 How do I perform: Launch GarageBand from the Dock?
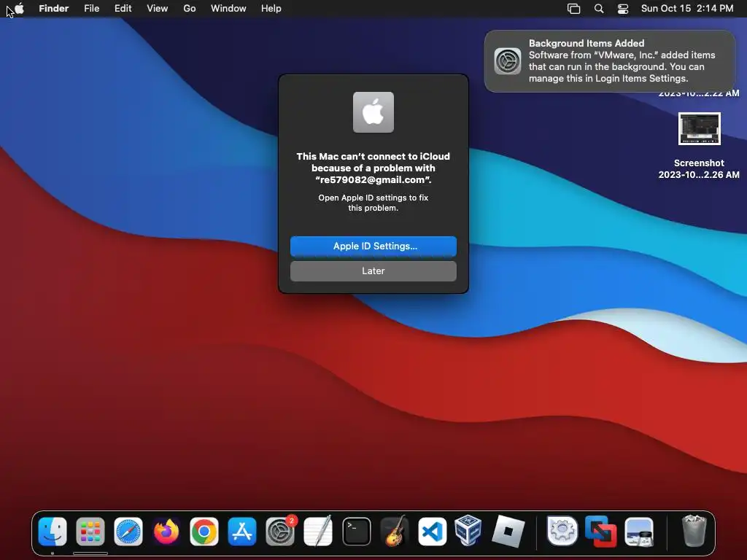click(395, 532)
